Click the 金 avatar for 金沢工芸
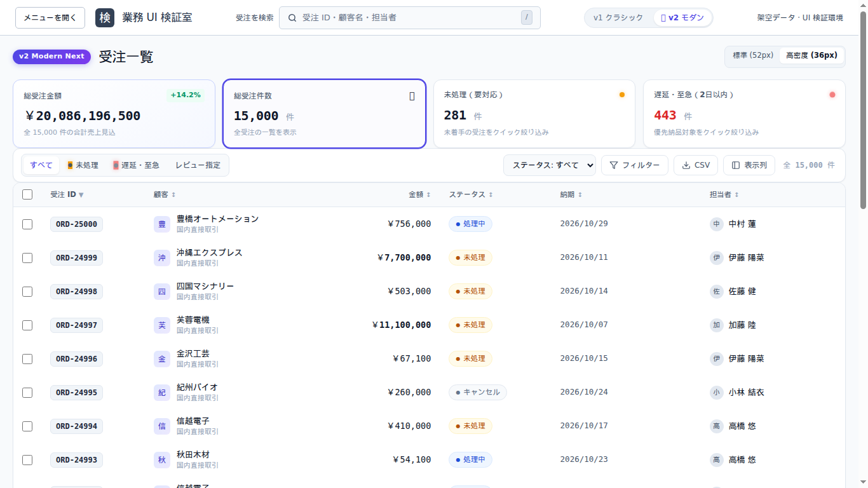This screenshot has width=868, height=488. [162, 359]
